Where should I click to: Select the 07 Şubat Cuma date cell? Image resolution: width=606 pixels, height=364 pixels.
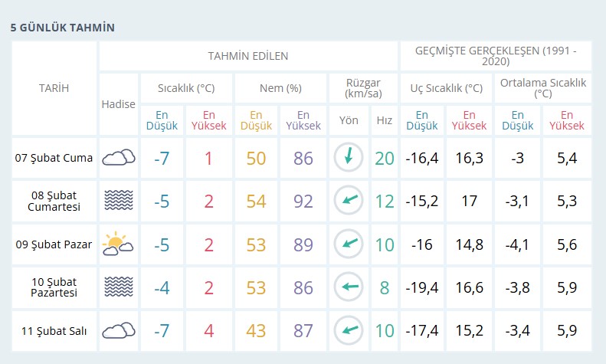pos(54,158)
